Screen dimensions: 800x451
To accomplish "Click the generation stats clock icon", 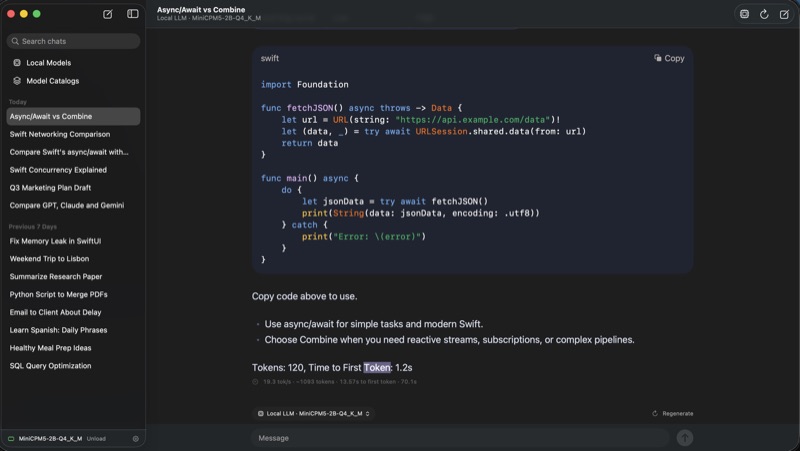I will pyautogui.click(x=255, y=382).
